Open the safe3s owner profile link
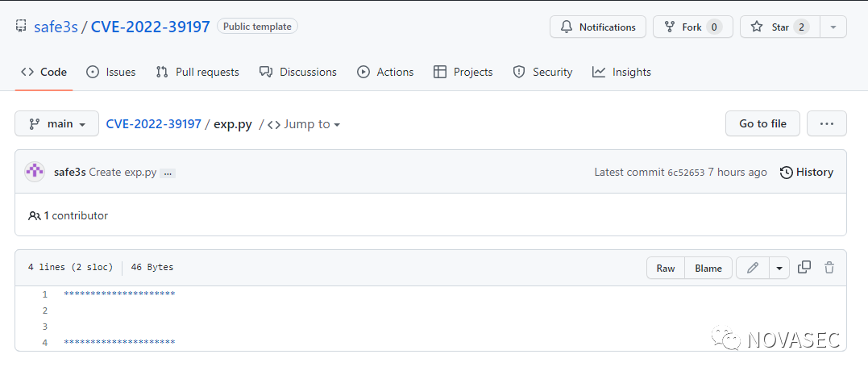The image size is (868, 375). (56, 27)
